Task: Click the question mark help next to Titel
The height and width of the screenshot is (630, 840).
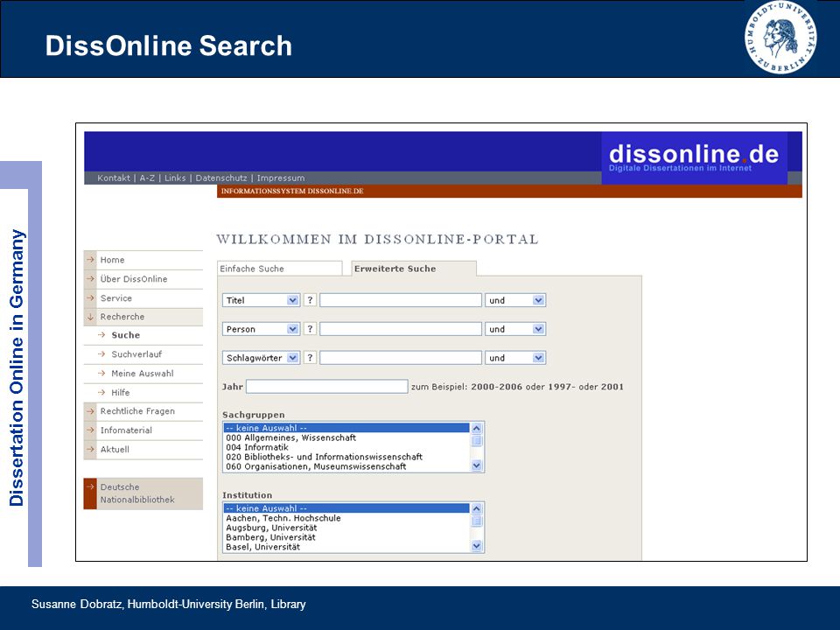Action: pos(310,300)
